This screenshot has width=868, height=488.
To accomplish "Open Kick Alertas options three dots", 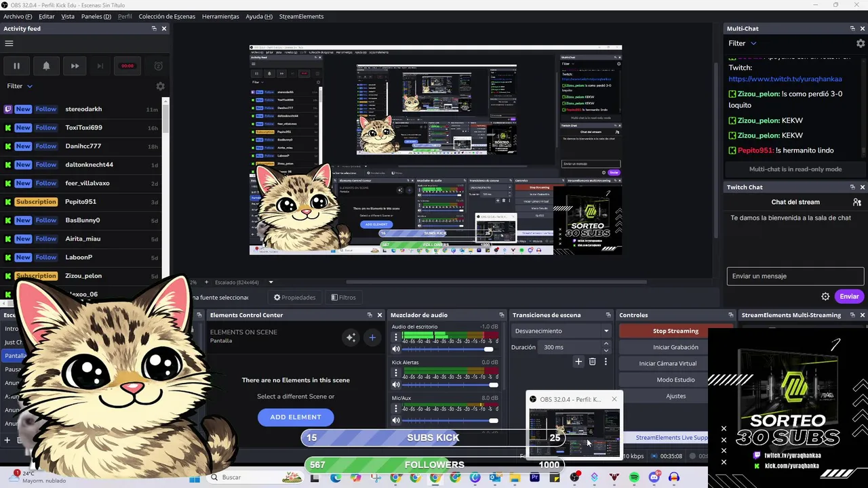I will point(396,372).
